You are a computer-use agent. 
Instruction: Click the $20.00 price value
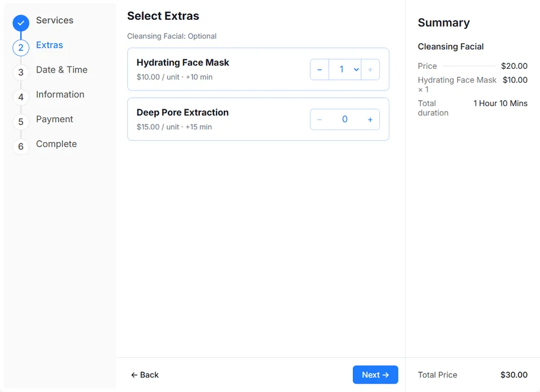pyautogui.click(x=514, y=66)
